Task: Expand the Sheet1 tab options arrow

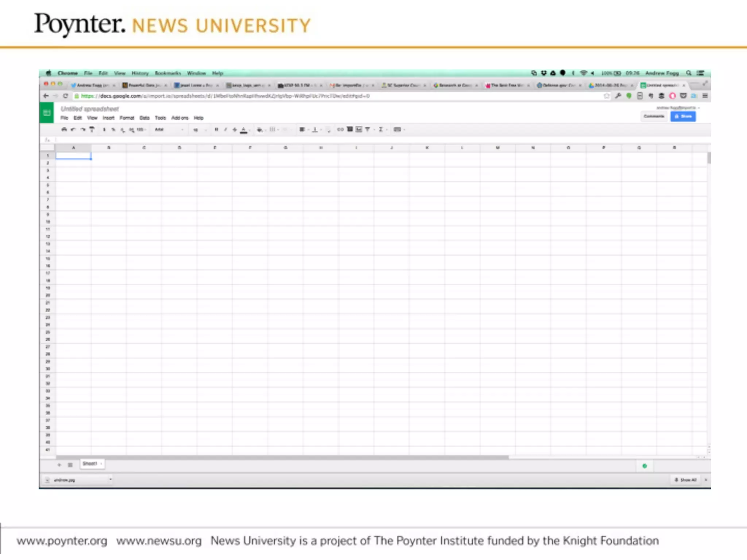Action: [x=101, y=464]
